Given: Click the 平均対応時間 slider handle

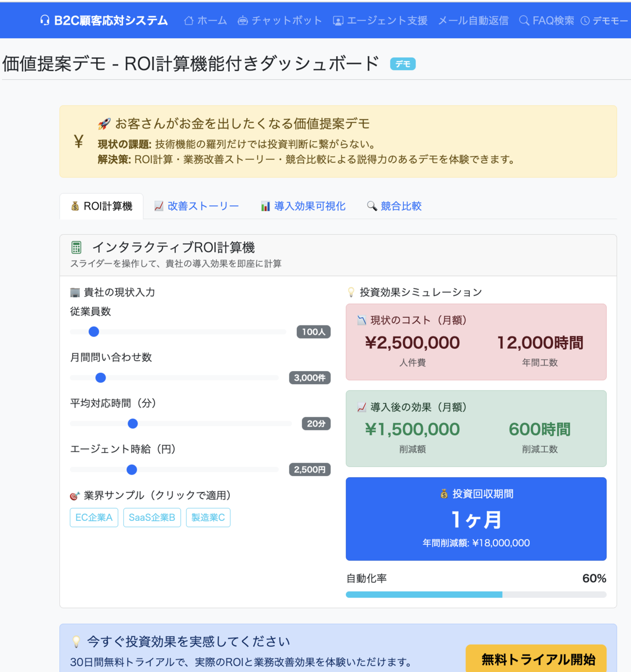Looking at the screenshot, I should pos(132,423).
